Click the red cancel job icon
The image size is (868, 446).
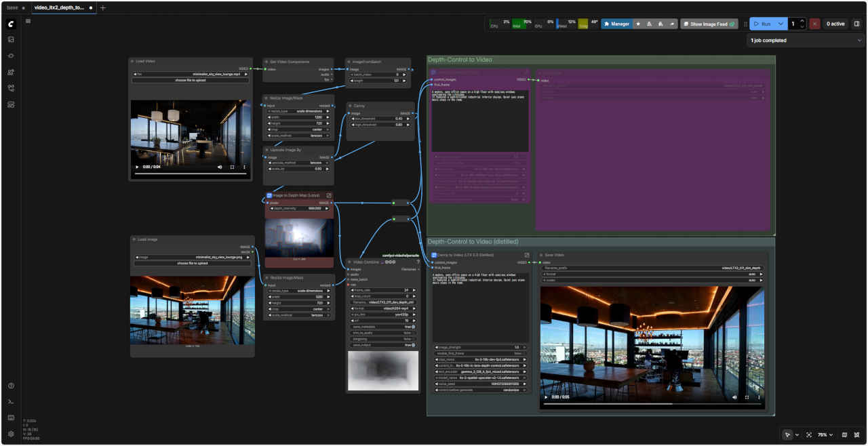814,24
